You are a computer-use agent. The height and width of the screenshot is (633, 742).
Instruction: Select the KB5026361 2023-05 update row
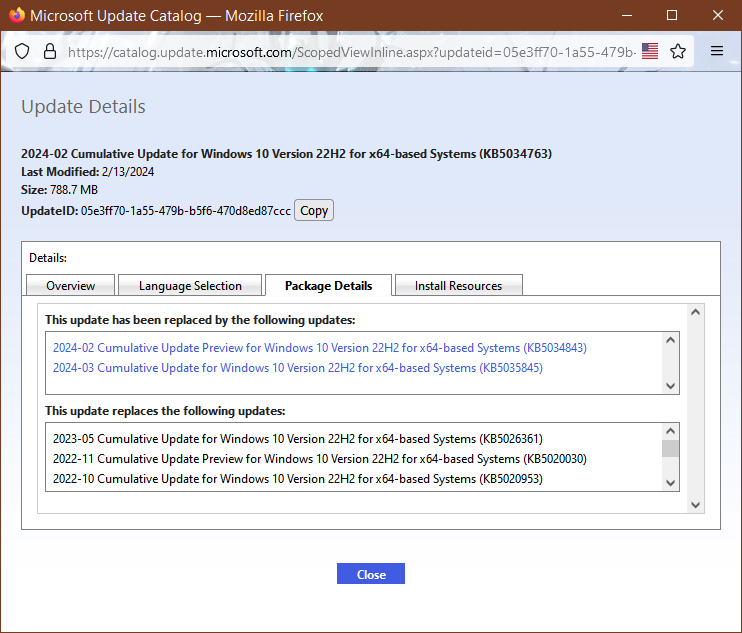pyautogui.click(x=298, y=439)
